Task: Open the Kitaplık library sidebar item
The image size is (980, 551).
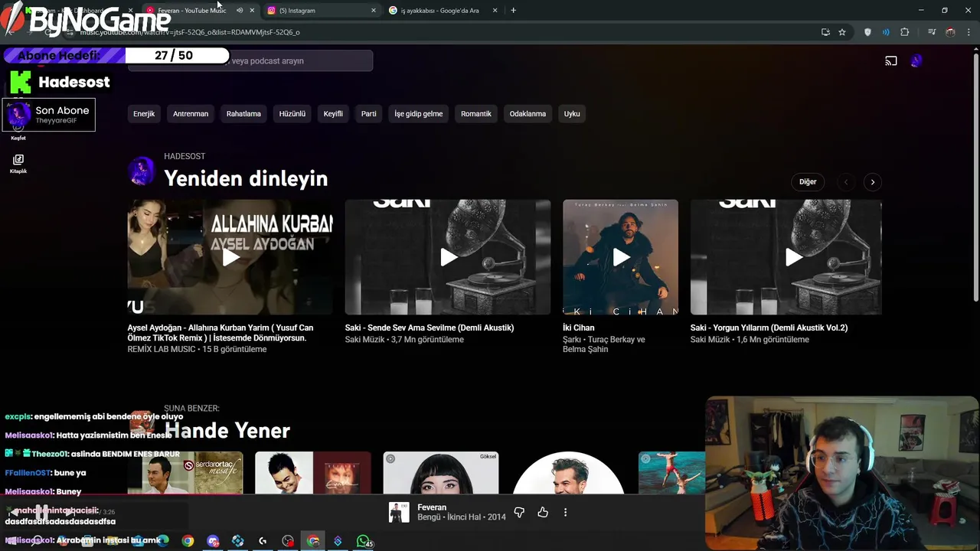Action: click(18, 164)
